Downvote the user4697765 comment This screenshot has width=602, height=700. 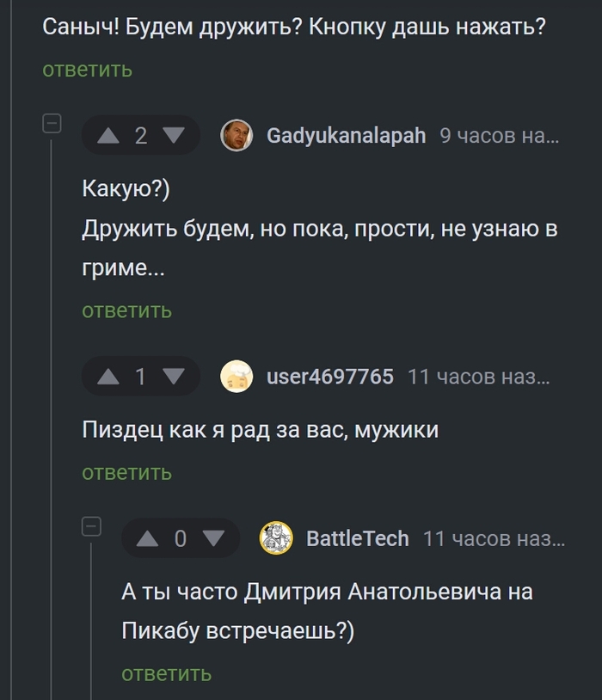174,377
